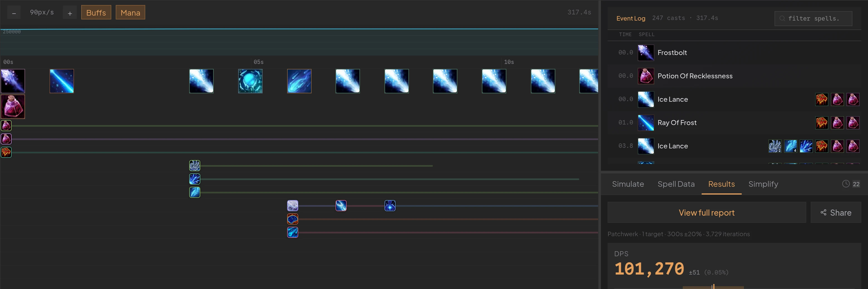Click Potion Of Recklessness icon in Event Log
Viewport: 868px width, 289px height.
click(646, 76)
